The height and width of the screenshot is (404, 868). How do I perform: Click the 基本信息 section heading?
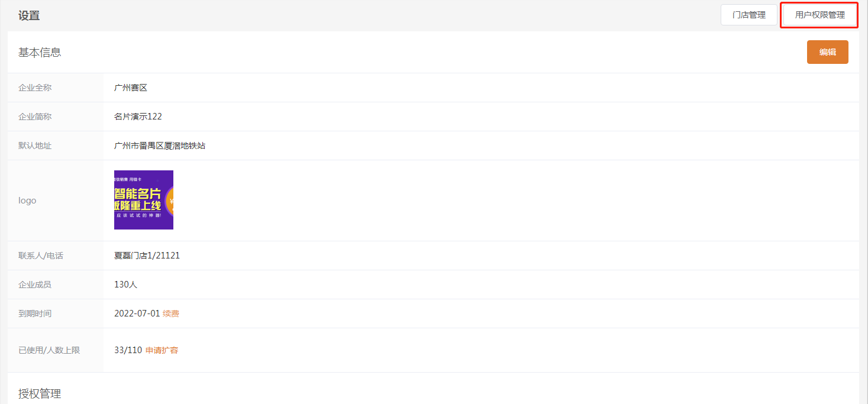[40, 53]
